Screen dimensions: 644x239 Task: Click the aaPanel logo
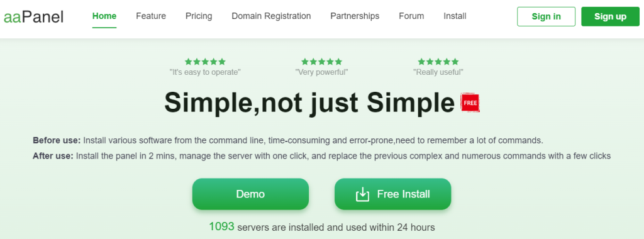[33, 17]
